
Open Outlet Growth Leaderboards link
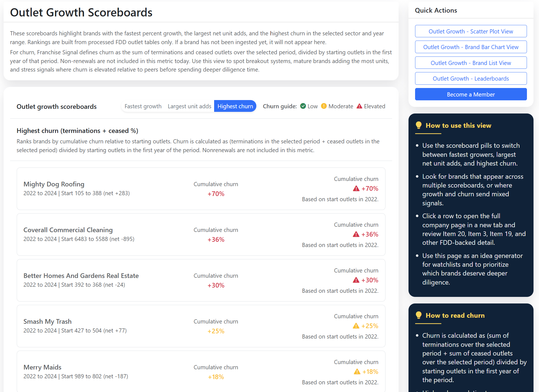[x=471, y=78]
